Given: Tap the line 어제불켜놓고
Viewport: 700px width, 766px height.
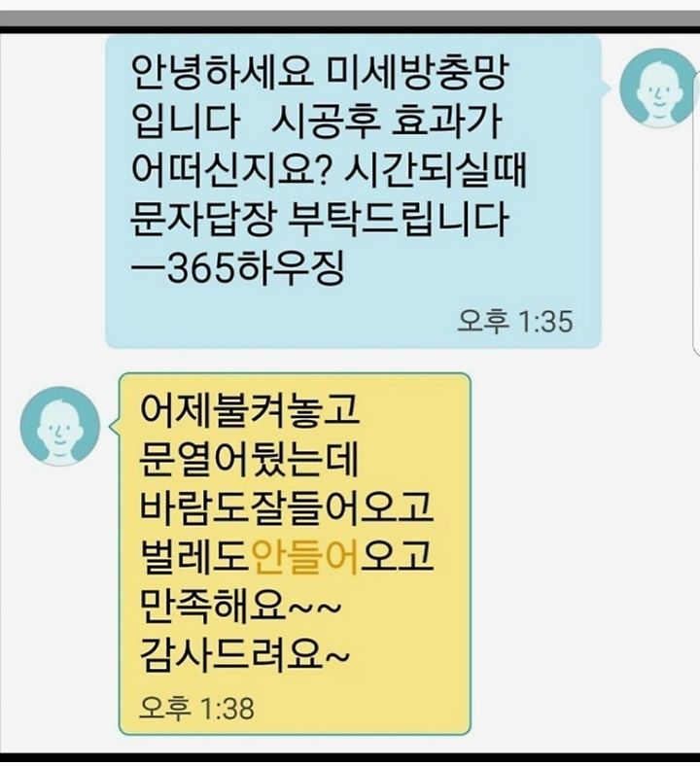Looking at the screenshot, I should click(250, 409).
